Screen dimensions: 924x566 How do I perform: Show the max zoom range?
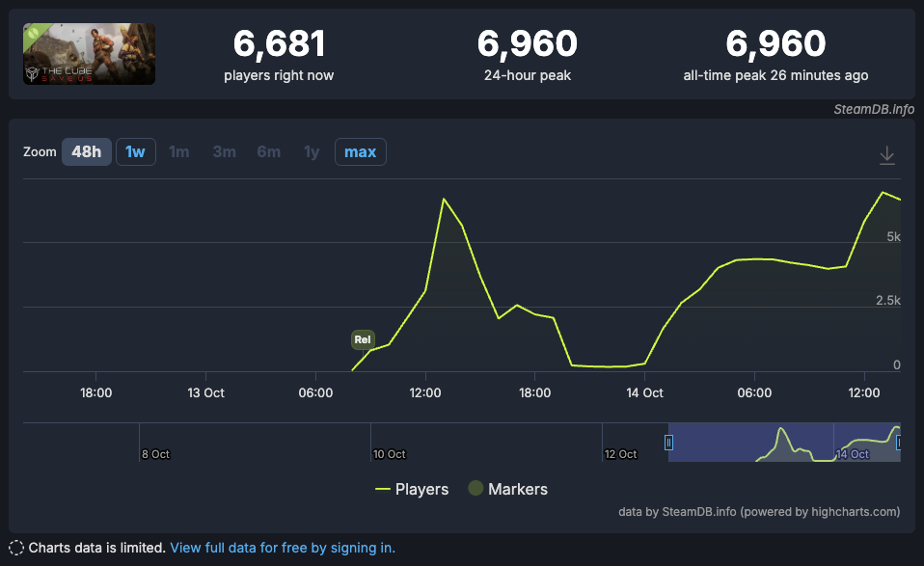pyautogui.click(x=360, y=152)
